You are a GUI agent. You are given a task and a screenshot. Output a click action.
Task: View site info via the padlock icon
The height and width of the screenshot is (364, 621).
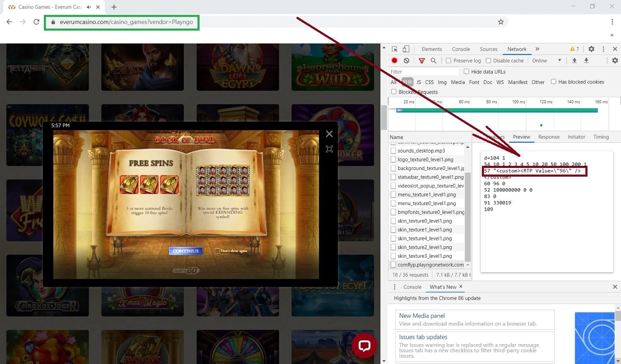point(53,22)
